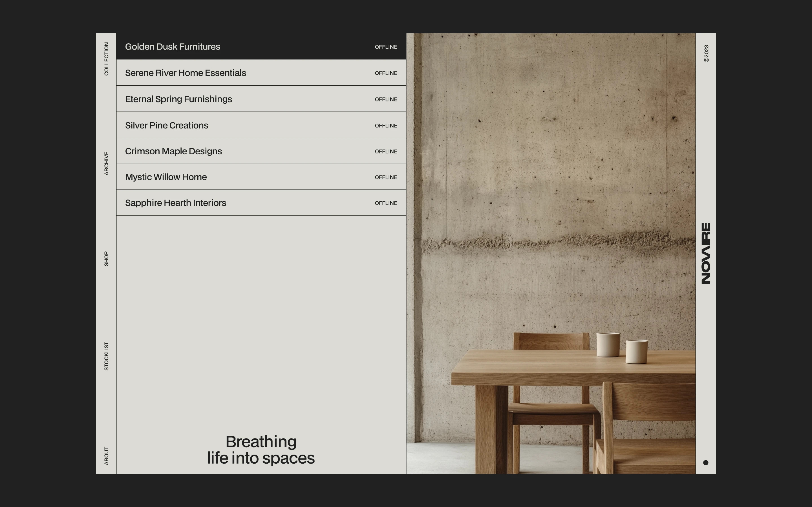Open Eternal Spring Furnishings entry

[x=178, y=99]
